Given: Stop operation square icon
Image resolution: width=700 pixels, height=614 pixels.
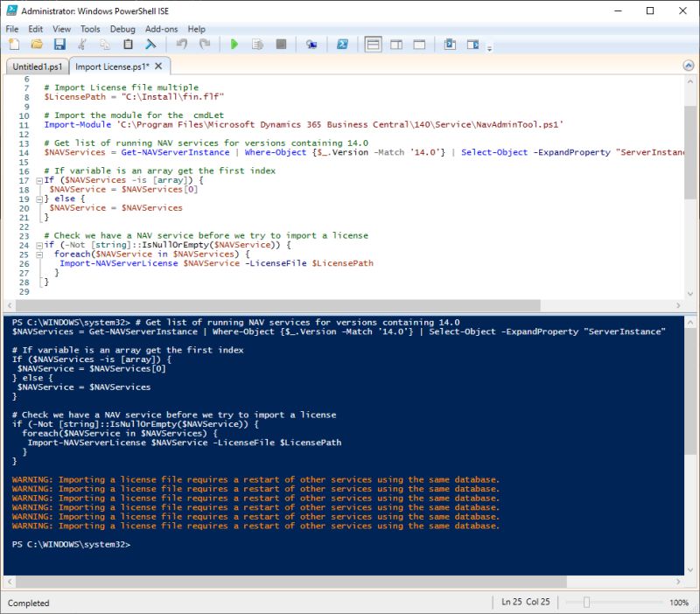Looking at the screenshot, I should pyautogui.click(x=281, y=45).
